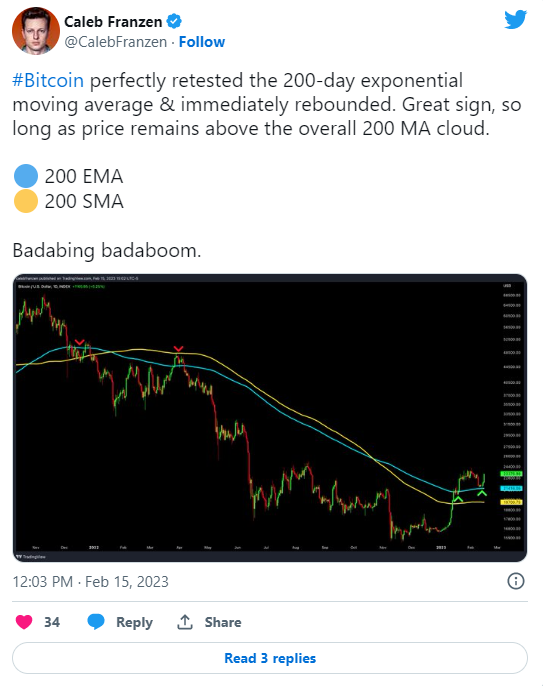Click the yellow 200 SMA circle emoji
This screenshot has width=543, height=686.
pyautogui.click(x=26, y=201)
